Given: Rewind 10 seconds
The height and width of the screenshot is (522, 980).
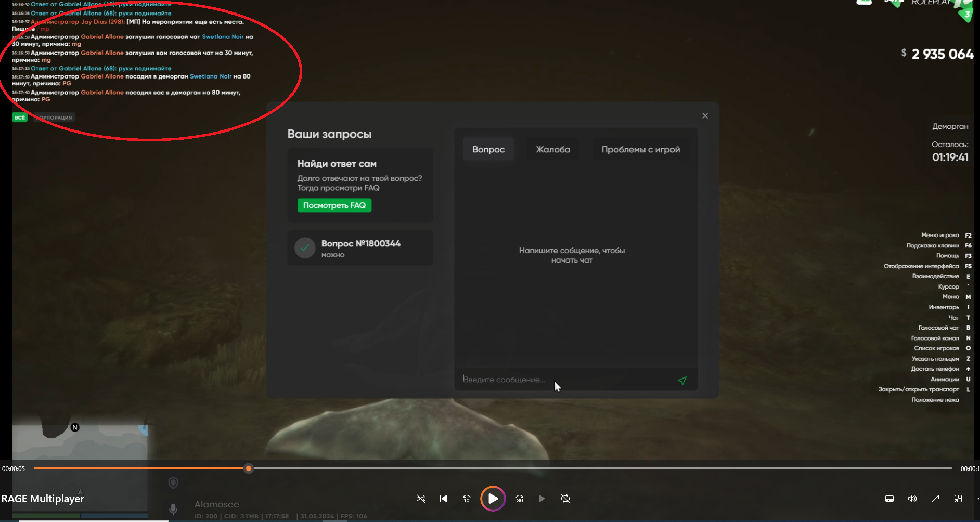Looking at the screenshot, I should 467,499.
